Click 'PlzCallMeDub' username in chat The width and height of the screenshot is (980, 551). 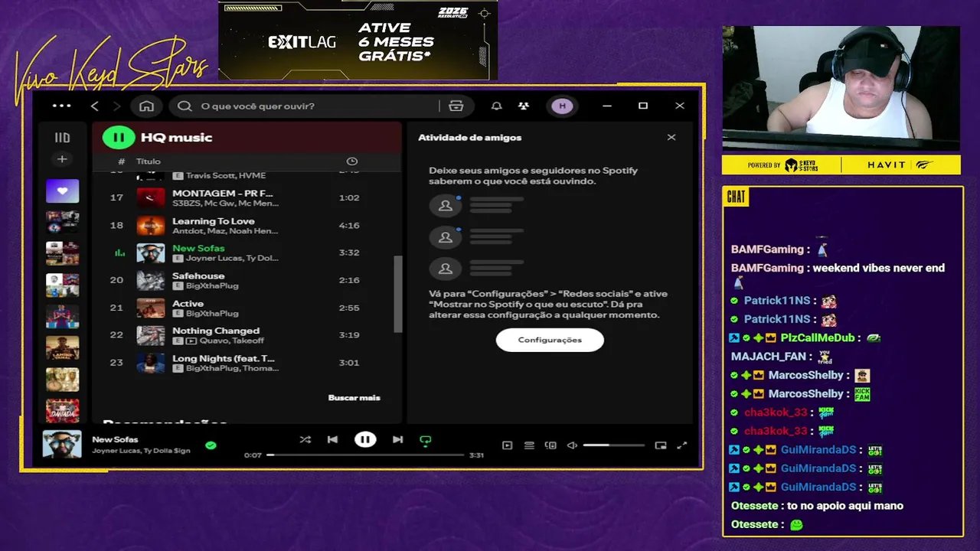coord(818,337)
